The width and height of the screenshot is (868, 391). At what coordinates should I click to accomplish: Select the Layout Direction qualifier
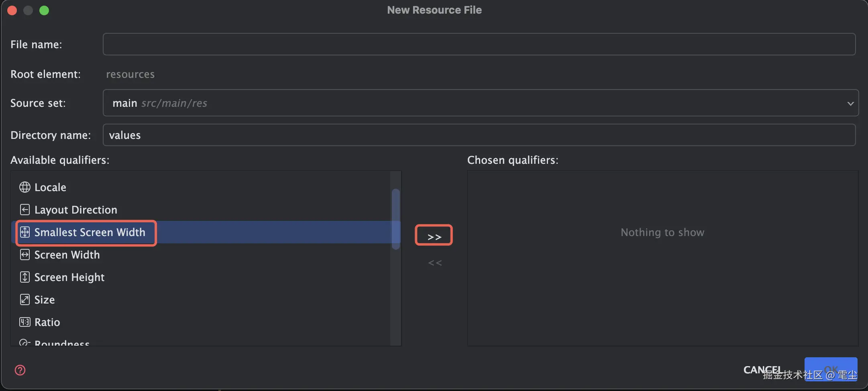pyautogui.click(x=75, y=210)
